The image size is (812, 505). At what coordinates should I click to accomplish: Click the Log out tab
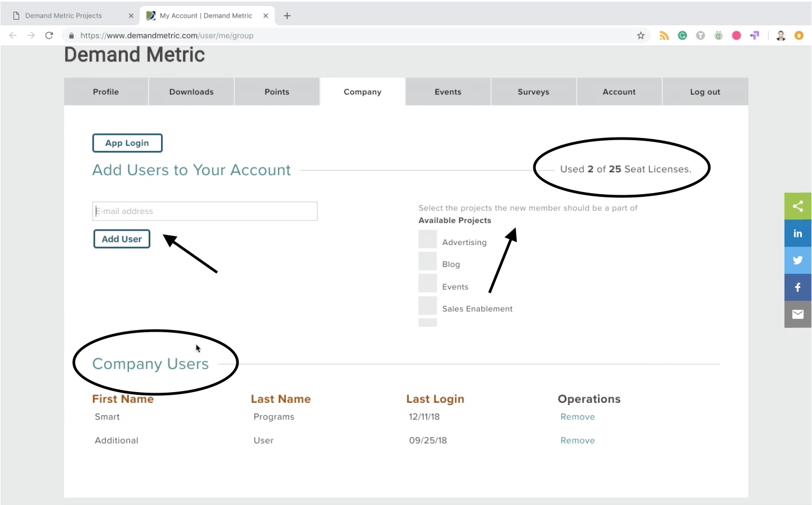point(705,91)
